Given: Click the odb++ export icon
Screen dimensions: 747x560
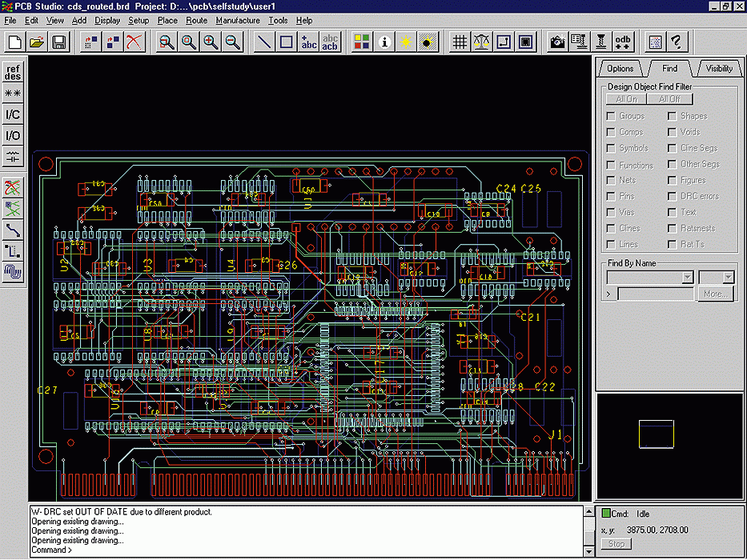Looking at the screenshot, I should pyautogui.click(x=623, y=42).
